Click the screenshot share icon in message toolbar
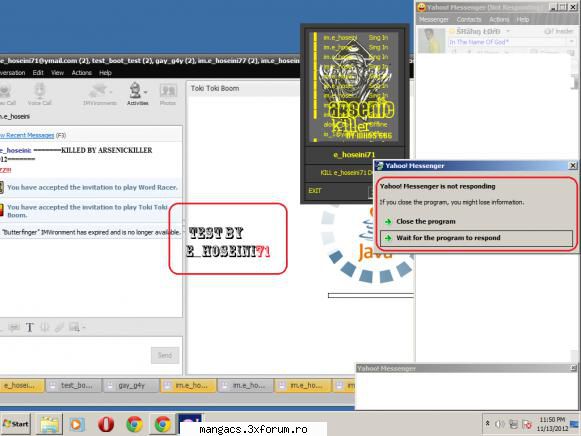This screenshot has height=436, width=581. tap(74, 327)
